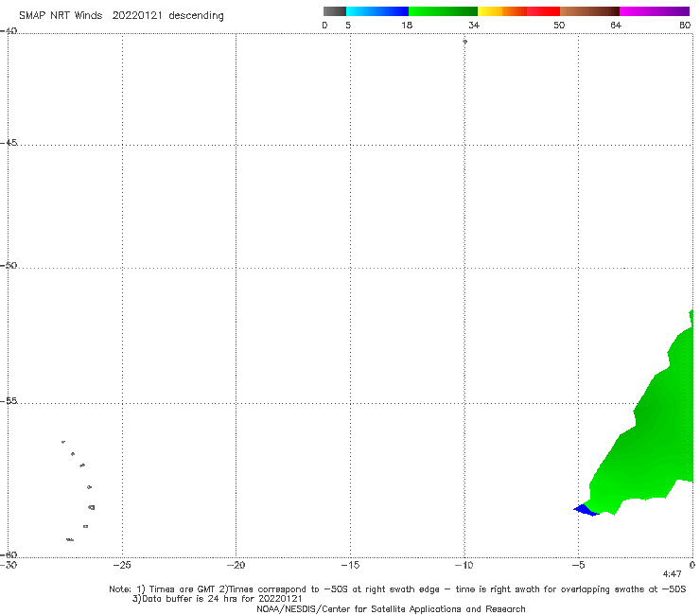This screenshot has height=615, width=700.
Task: Select the green segment of the color bar
Action: coord(443,11)
